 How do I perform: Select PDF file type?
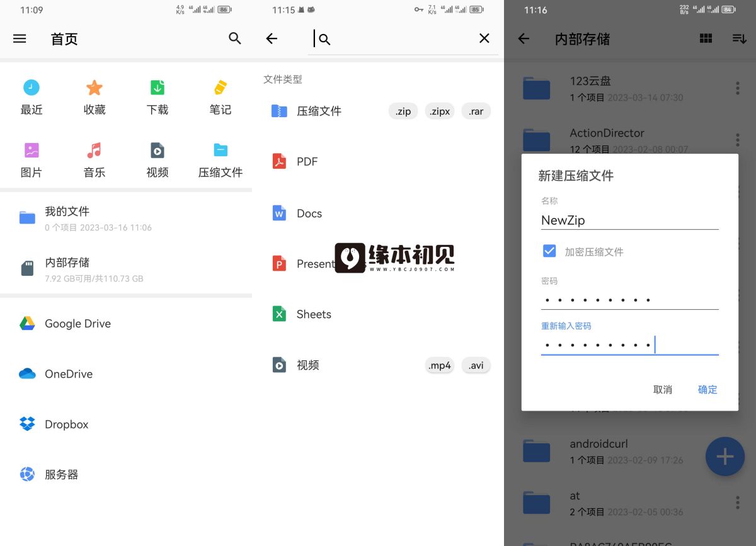coord(378,162)
